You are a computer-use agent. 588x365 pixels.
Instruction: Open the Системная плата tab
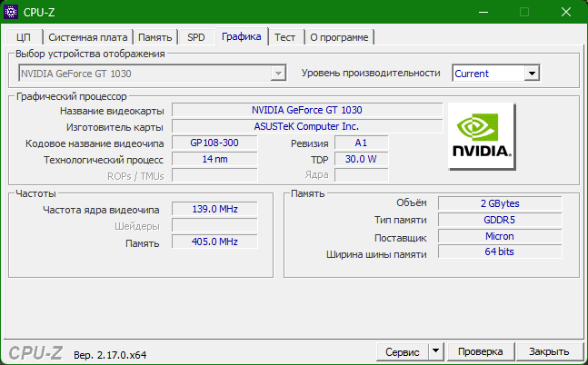pyautogui.click(x=88, y=37)
